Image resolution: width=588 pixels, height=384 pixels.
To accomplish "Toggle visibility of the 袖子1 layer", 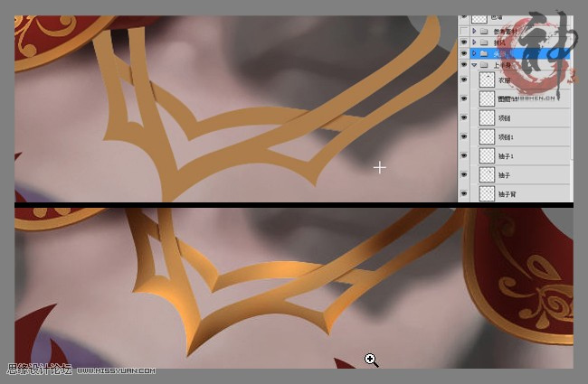I will point(464,155).
